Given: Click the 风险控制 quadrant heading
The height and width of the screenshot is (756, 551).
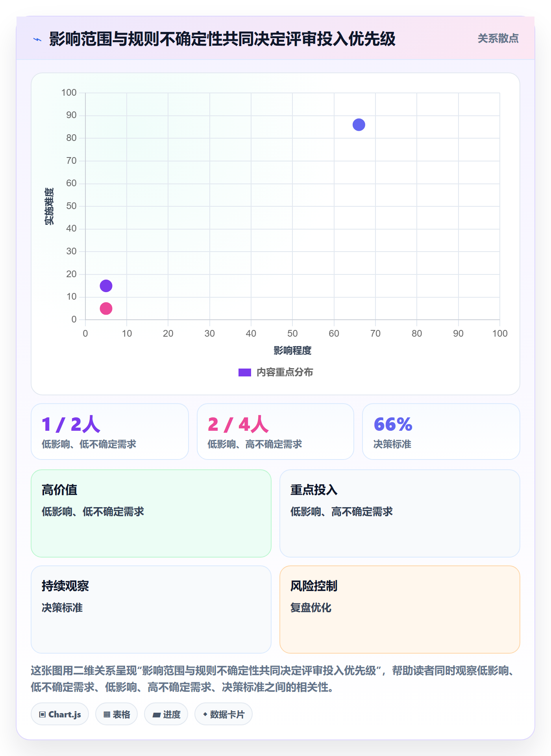Looking at the screenshot, I should click(314, 586).
